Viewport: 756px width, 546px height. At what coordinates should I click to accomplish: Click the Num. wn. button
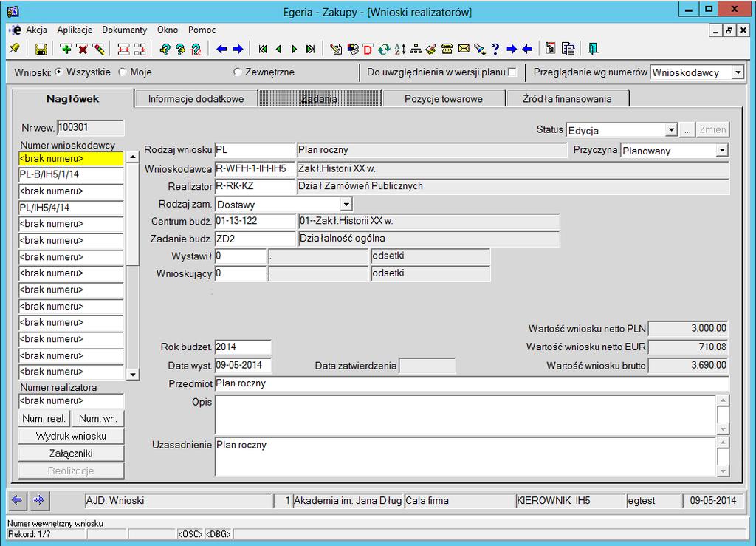pyautogui.click(x=98, y=418)
